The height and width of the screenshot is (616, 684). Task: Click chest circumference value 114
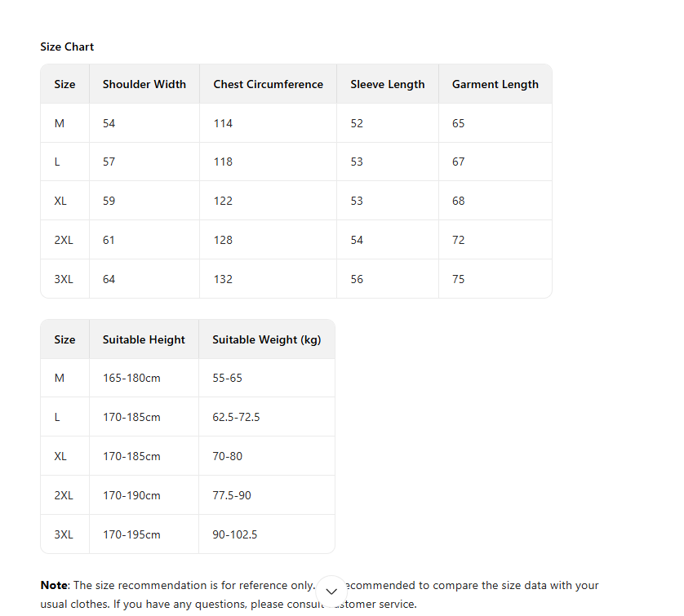point(223,123)
